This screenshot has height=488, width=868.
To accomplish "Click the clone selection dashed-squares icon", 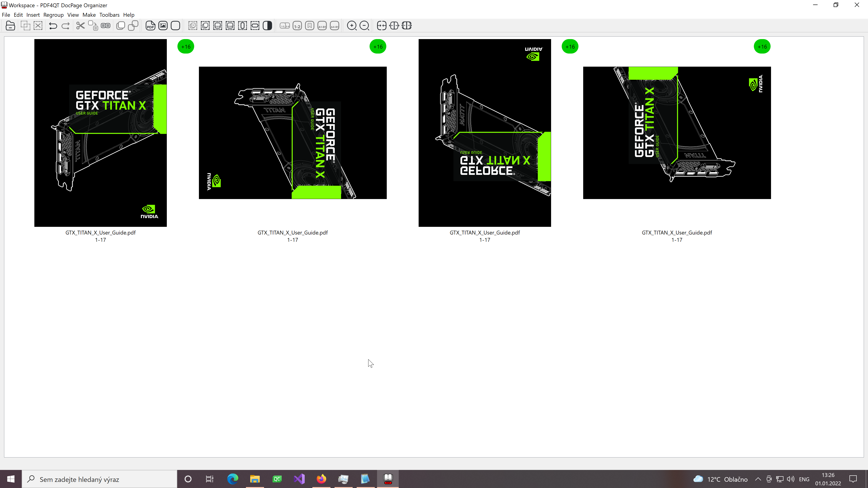I will (25, 26).
